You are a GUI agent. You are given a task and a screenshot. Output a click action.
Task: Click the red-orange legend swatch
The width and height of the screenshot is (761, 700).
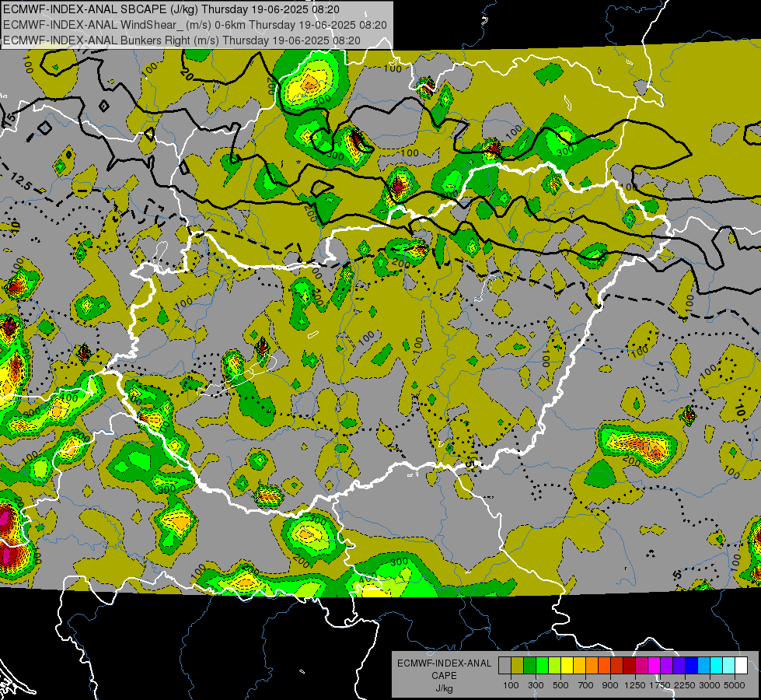pos(604,666)
